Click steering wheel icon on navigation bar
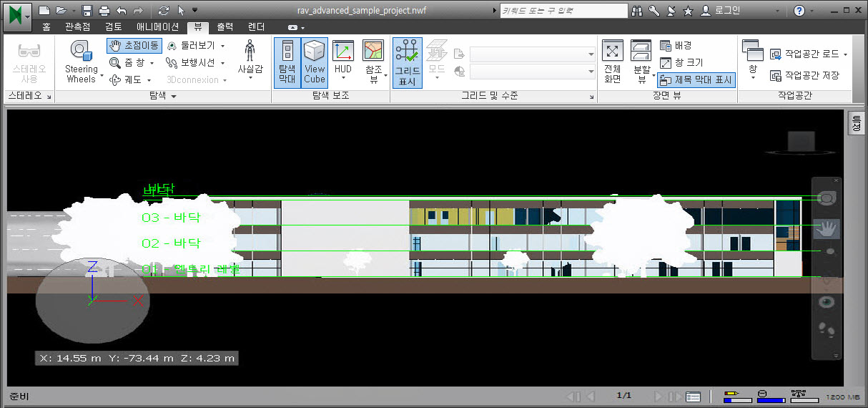This screenshot has width=868, height=408. click(827, 197)
